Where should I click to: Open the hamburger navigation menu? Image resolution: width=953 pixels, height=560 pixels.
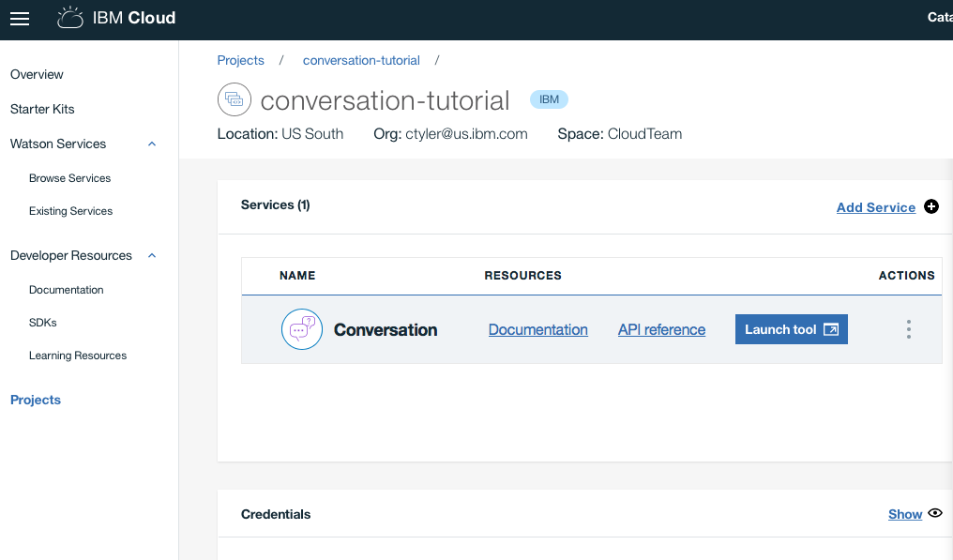20,19
